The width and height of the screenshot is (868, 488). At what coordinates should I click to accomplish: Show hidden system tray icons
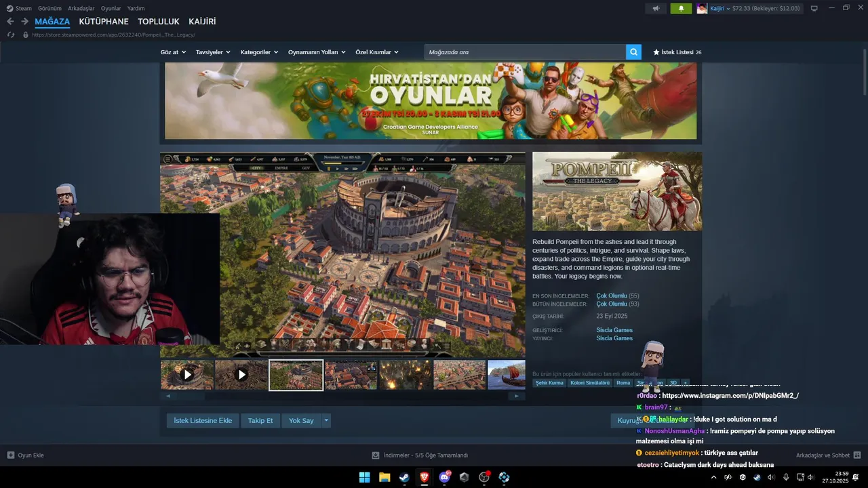point(713,477)
